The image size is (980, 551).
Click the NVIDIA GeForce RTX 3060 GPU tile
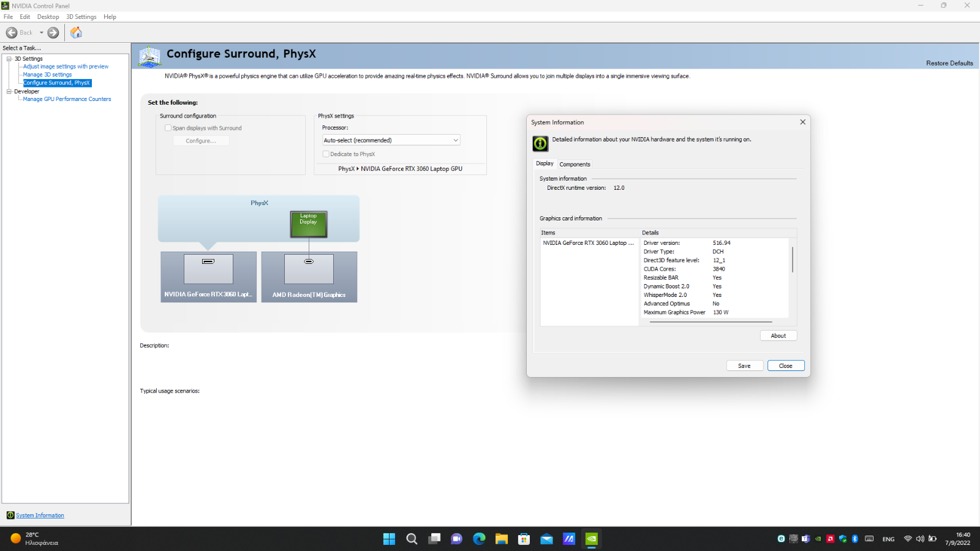click(208, 277)
